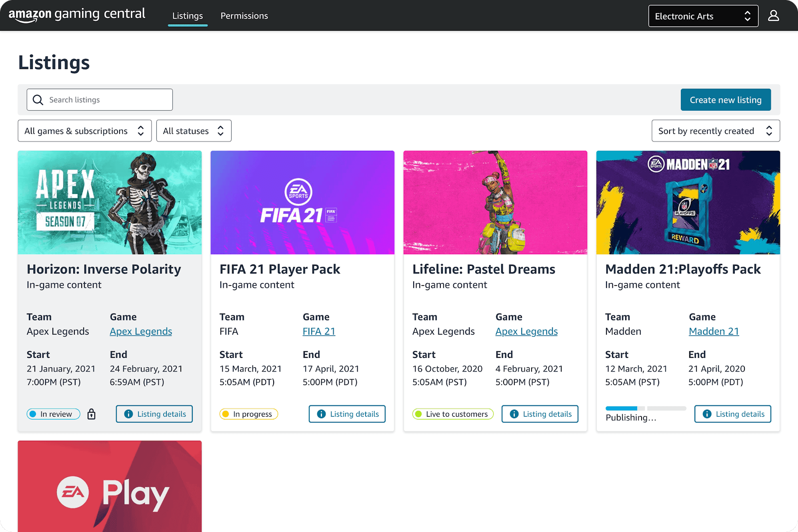Click the Apex Legends Season 07 thumbnail
Viewport: 798px width, 532px height.
pyautogui.click(x=110, y=202)
